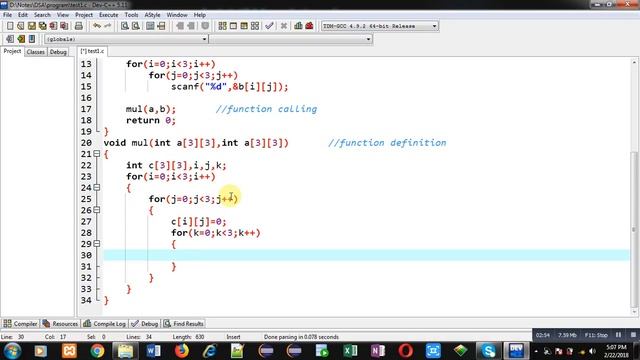Collapse the code fold at line 29
640x360 pixels.
(x=97, y=244)
